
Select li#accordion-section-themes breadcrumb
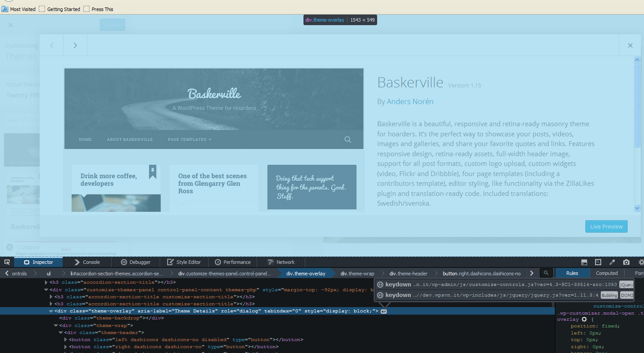[x=116, y=274]
